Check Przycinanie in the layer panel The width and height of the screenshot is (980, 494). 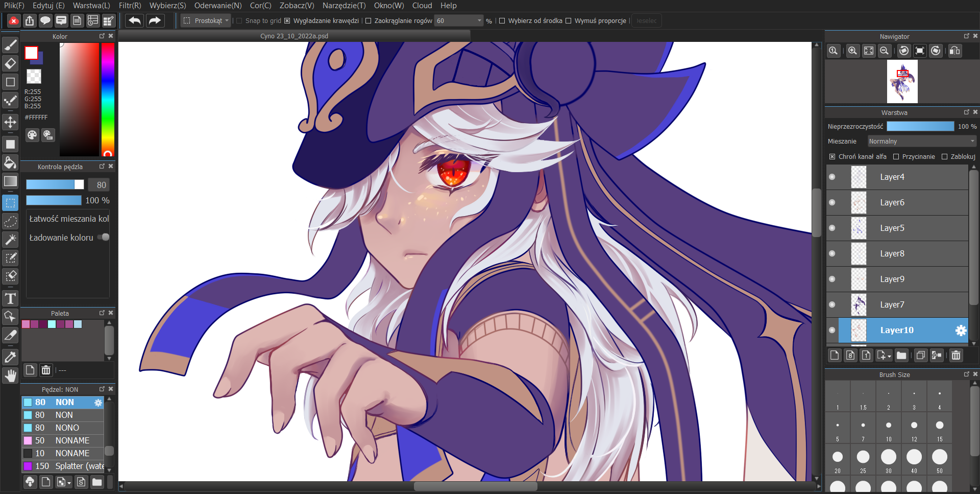coord(897,157)
